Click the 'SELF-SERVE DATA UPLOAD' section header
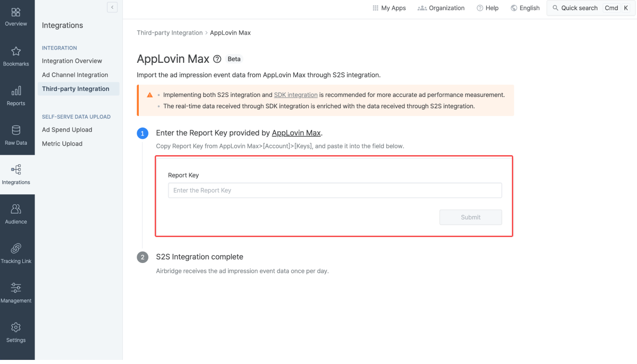The height and width of the screenshot is (364, 637). pos(76,117)
